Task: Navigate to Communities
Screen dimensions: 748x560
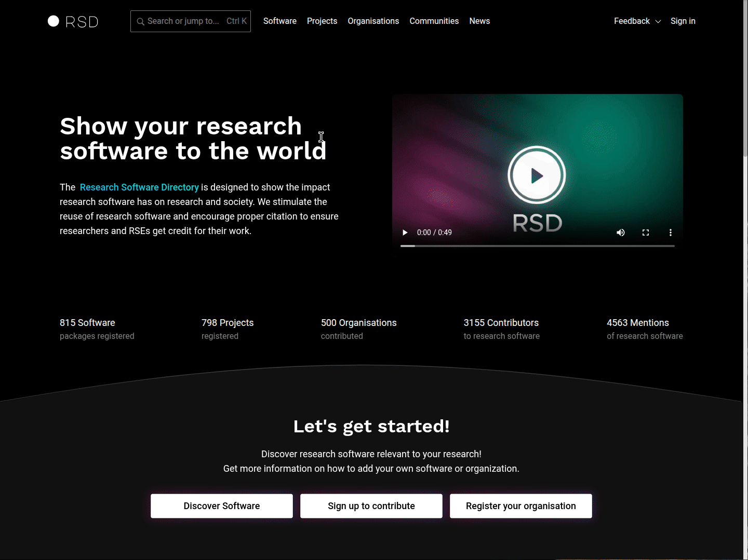Action: 434,21
